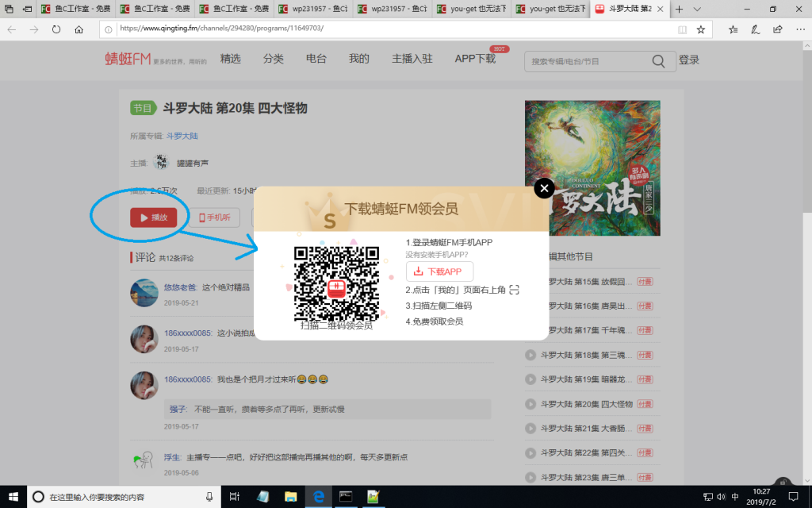812x508 pixels.
Task: Open 斗罗大陆 第22集 第四关 in sidebar
Action: pos(586,453)
